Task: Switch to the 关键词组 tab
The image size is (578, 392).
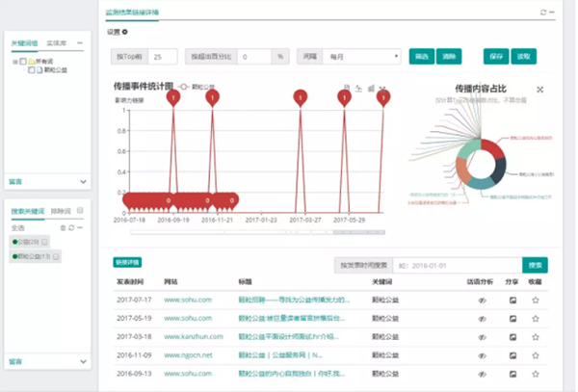Action: [x=24, y=43]
